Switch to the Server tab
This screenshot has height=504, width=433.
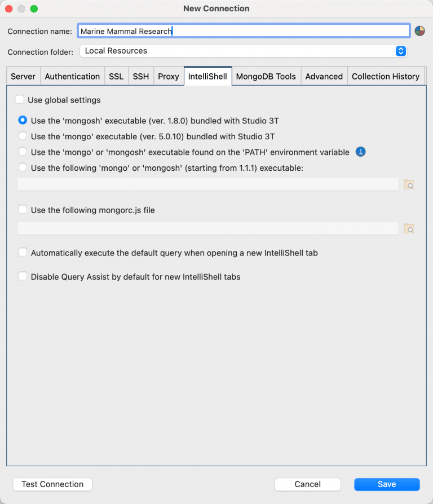[23, 76]
